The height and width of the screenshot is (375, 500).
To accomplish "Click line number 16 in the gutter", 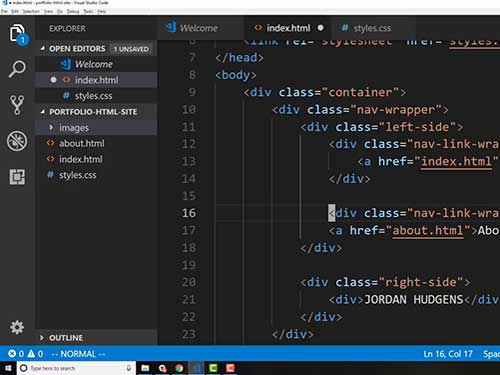I will pyautogui.click(x=189, y=213).
